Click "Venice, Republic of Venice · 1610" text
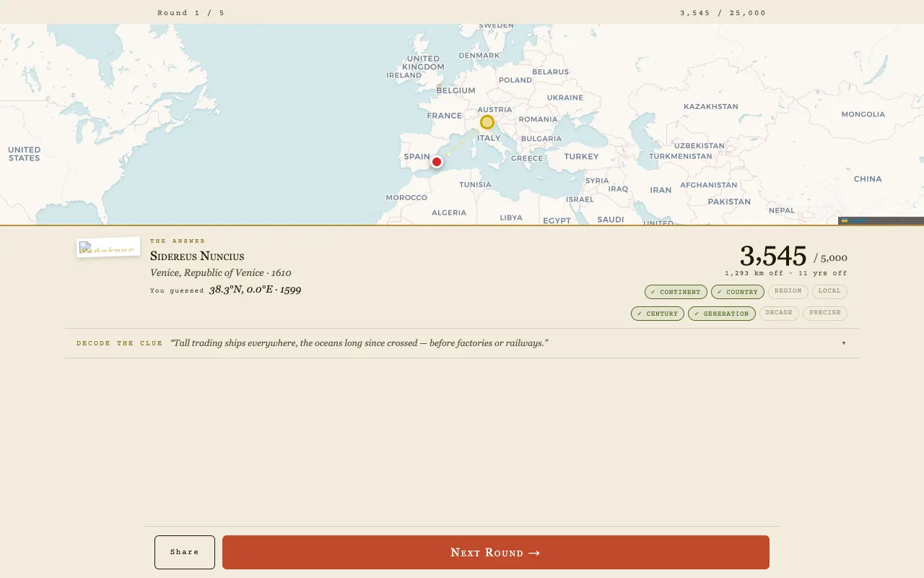This screenshot has height=578, width=924. point(221,273)
